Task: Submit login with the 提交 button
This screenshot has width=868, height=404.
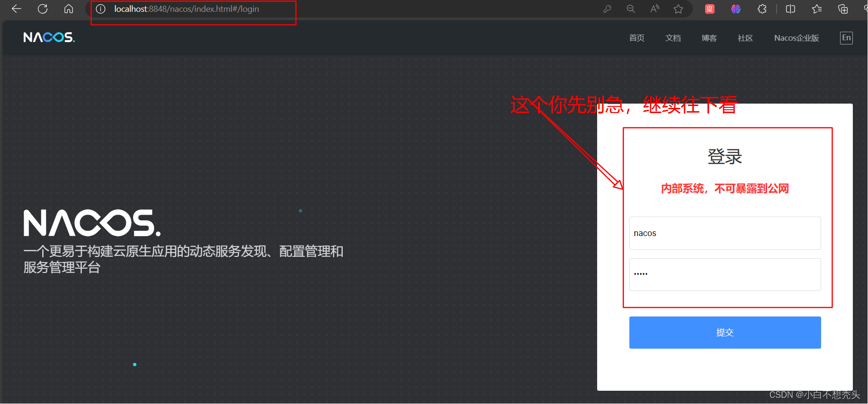Action: (725, 333)
